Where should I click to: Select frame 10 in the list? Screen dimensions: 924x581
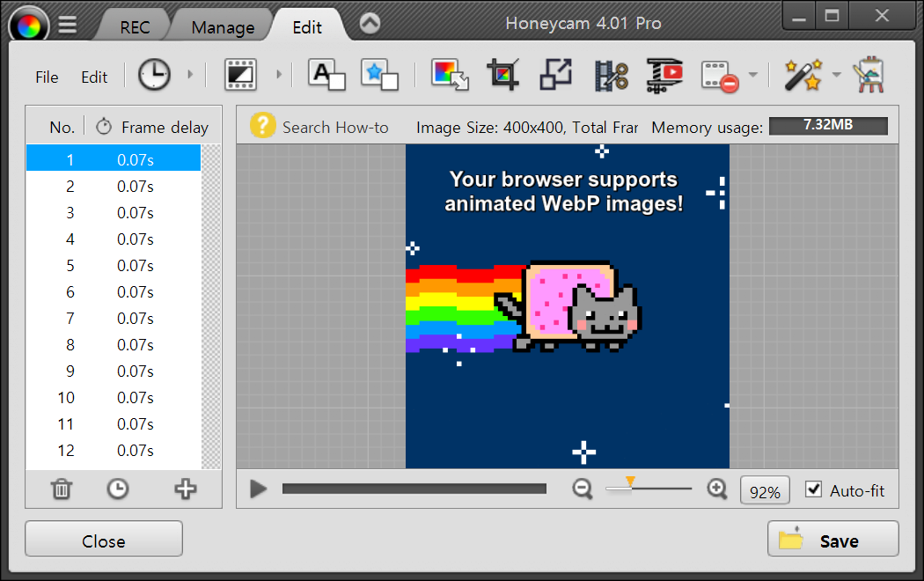coord(114,398)
